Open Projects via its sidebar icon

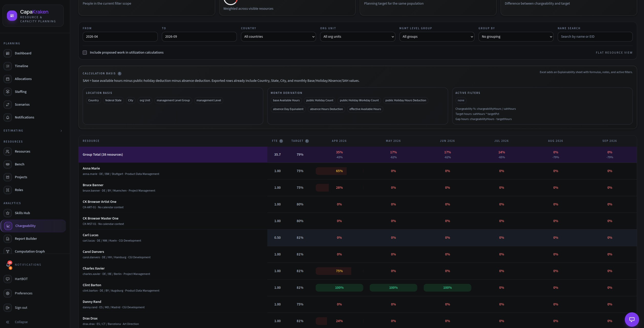[8, 177]
